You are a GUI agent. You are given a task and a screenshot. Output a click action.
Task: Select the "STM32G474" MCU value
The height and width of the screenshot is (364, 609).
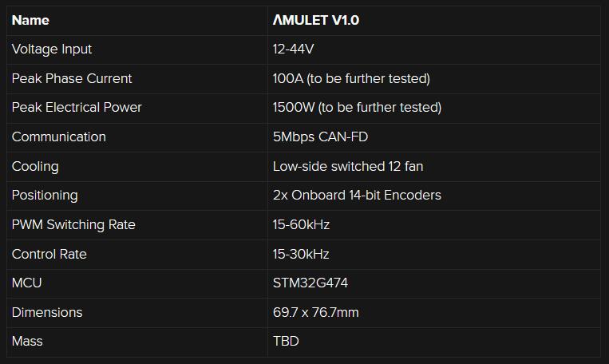[310, 283]
